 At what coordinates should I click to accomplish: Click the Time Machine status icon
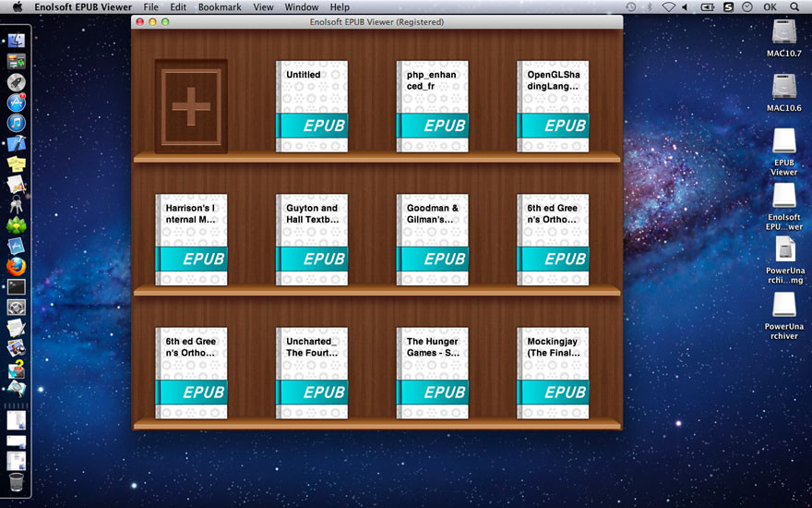tap(630, 7)
